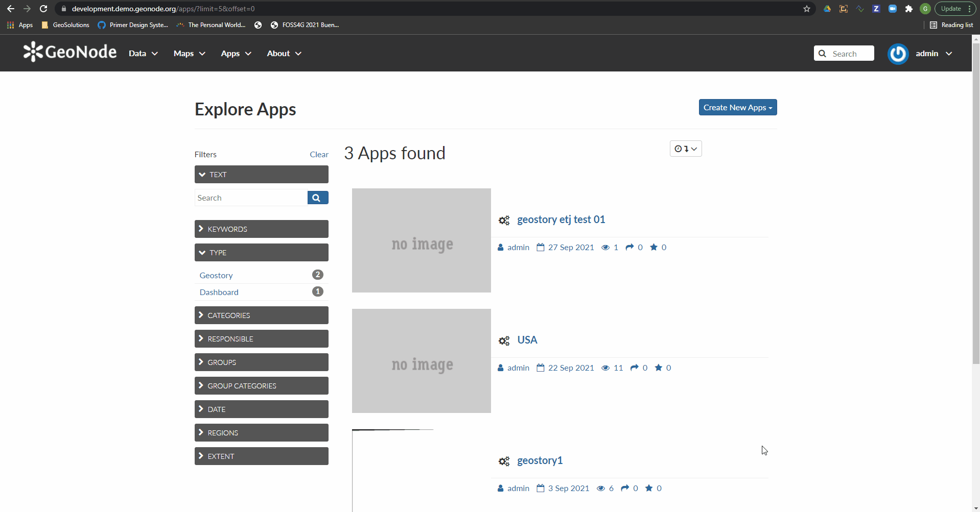The width and height of the screenshot is (980, 512).
Task: Click the GeoNode logo
Action: tap(70, 52)
